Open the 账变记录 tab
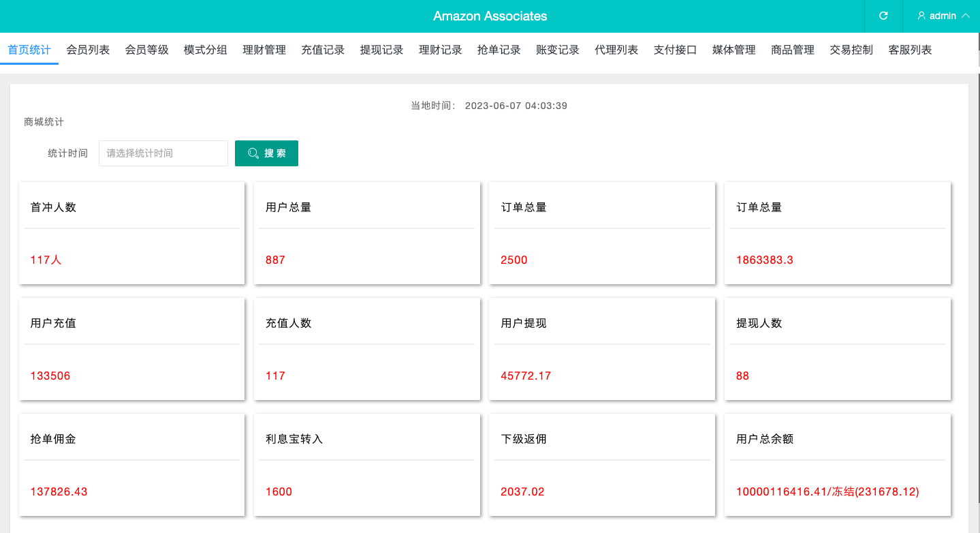Image resolution: width=980 pixels, height=533 pixels. coord(558,50)
